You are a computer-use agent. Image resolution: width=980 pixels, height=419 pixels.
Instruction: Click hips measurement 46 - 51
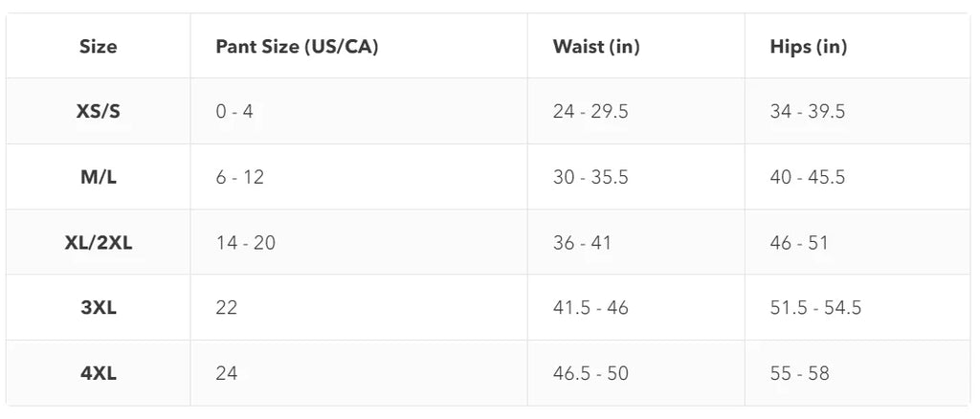coord(799,243)
